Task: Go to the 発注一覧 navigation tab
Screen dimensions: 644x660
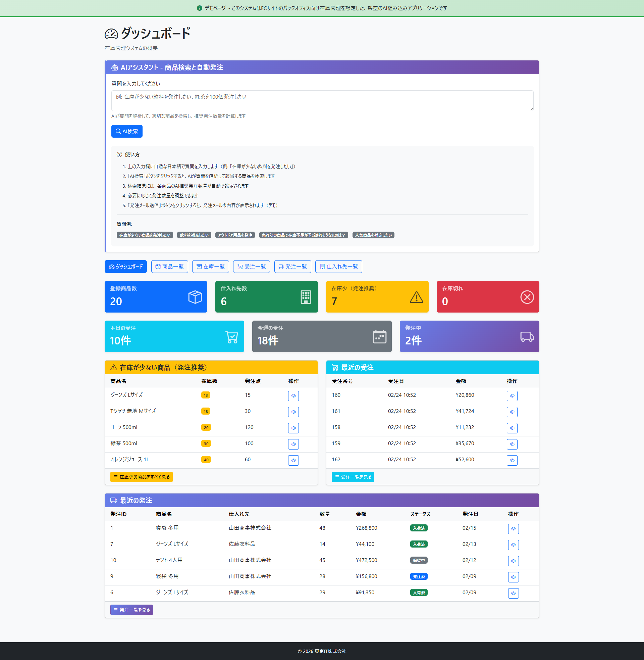Action: click(292, 266)
